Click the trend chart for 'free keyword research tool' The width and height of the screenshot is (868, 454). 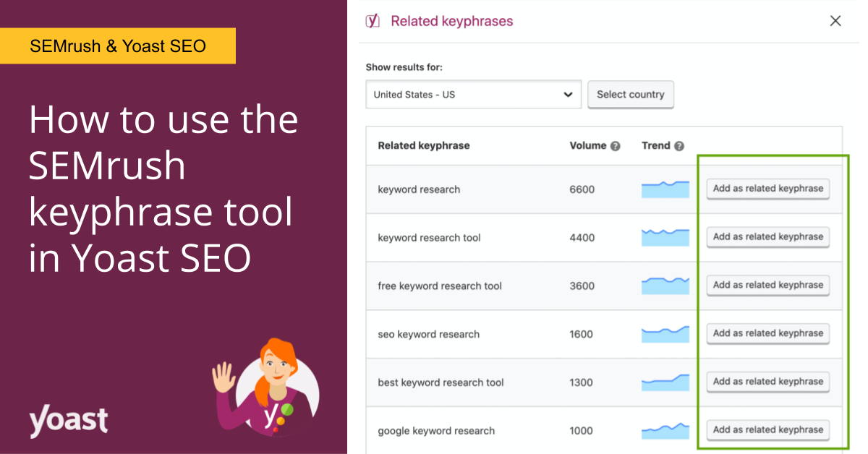pyautogui.click(x=665, y=286)
